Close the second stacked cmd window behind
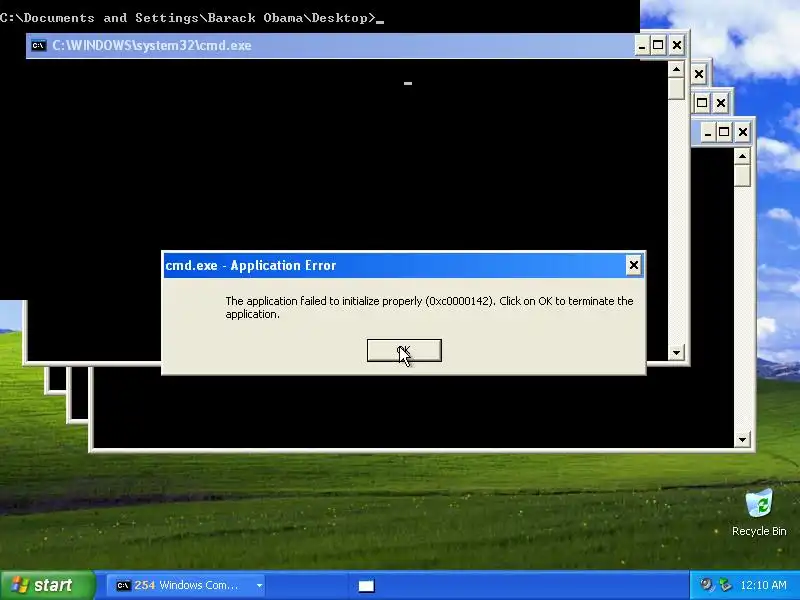This screenshot has height=600, width=800. (699, 74)
